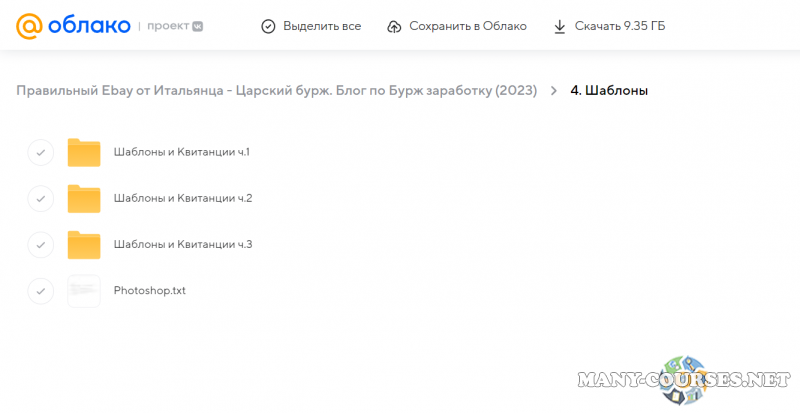Click current breadcrumb 4. Шаблоны

(x=609, y=91)
